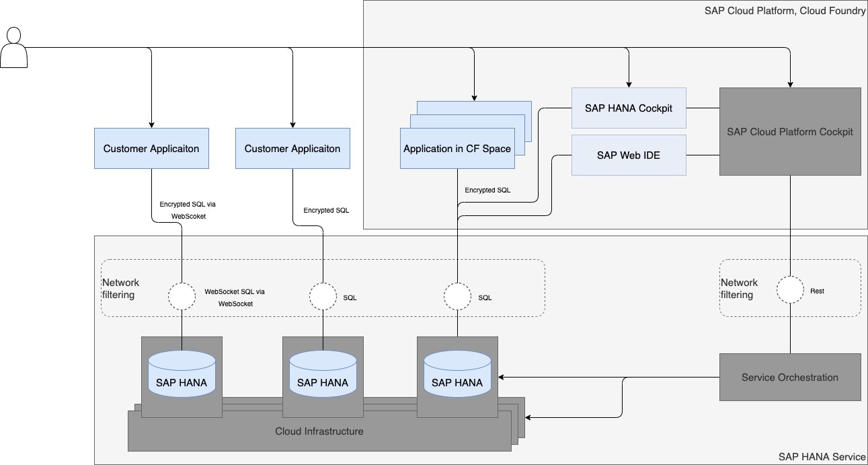Click the SAP Cloud Platform Cockpit block

point(790,132)
